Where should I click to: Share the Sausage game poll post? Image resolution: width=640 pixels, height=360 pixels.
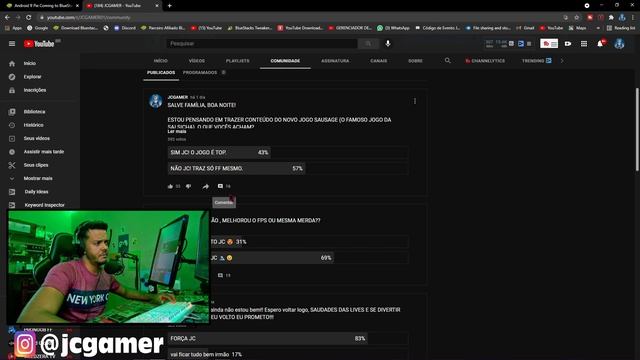206,186
